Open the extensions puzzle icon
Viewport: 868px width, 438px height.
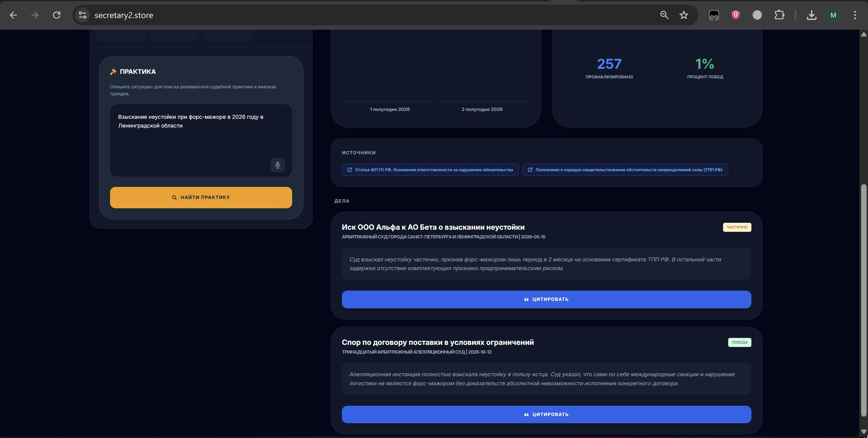tap(779, 15)
